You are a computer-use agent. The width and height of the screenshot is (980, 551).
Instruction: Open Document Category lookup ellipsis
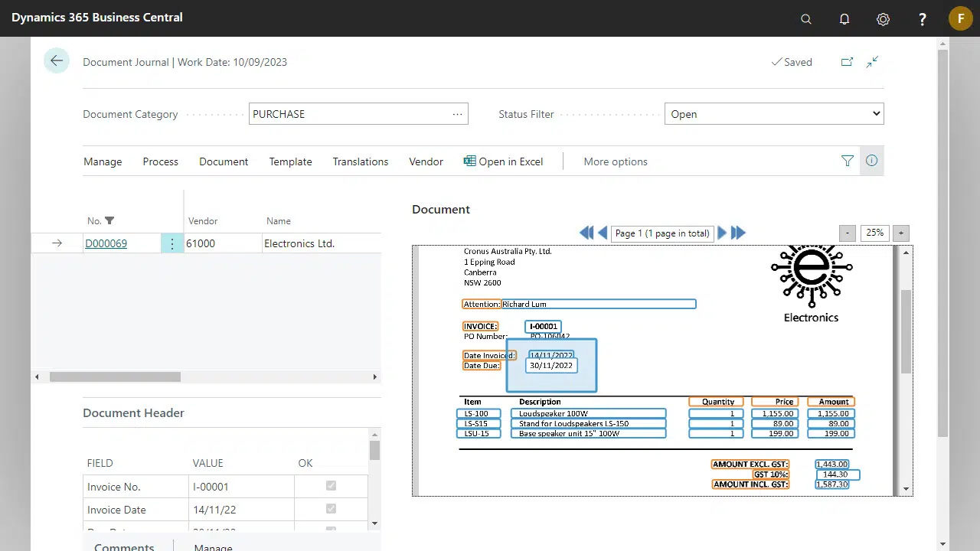point(457,114)
